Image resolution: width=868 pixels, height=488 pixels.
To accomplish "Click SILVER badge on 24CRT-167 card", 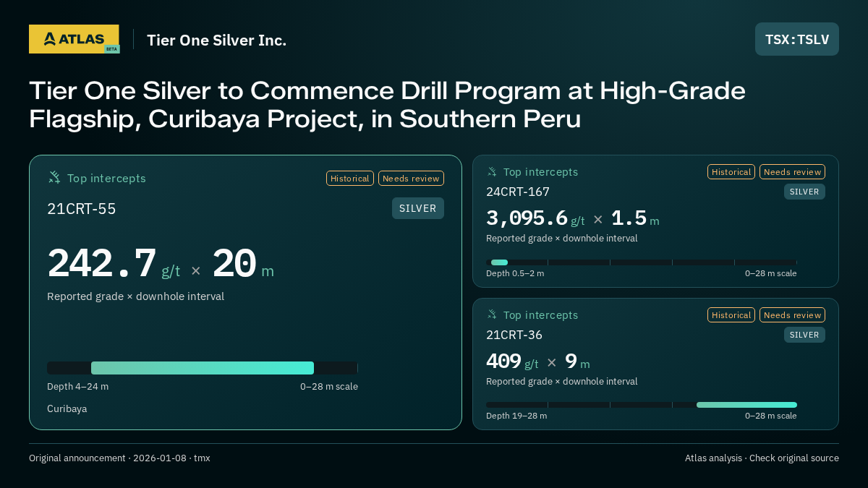I will [x=804, y=192].
